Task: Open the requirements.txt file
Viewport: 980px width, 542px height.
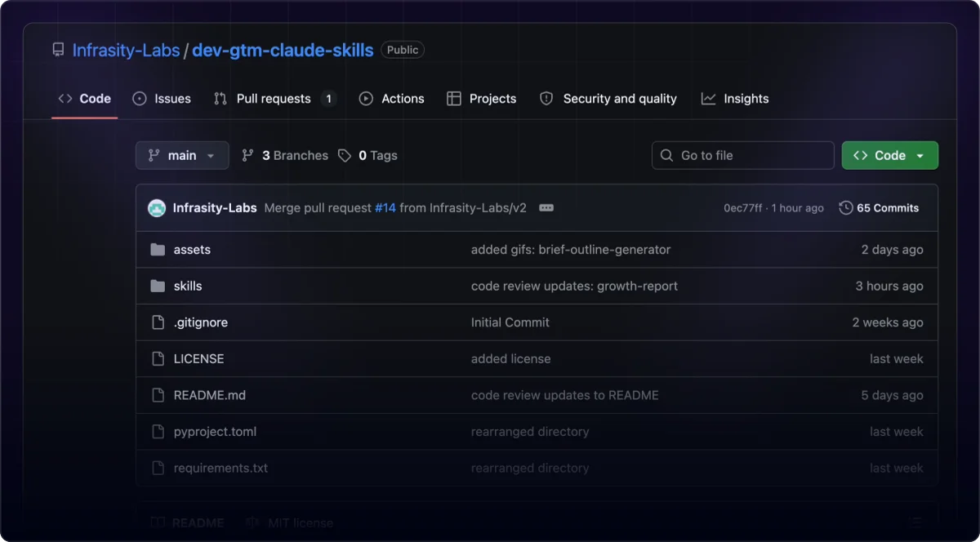Action: 220,468
